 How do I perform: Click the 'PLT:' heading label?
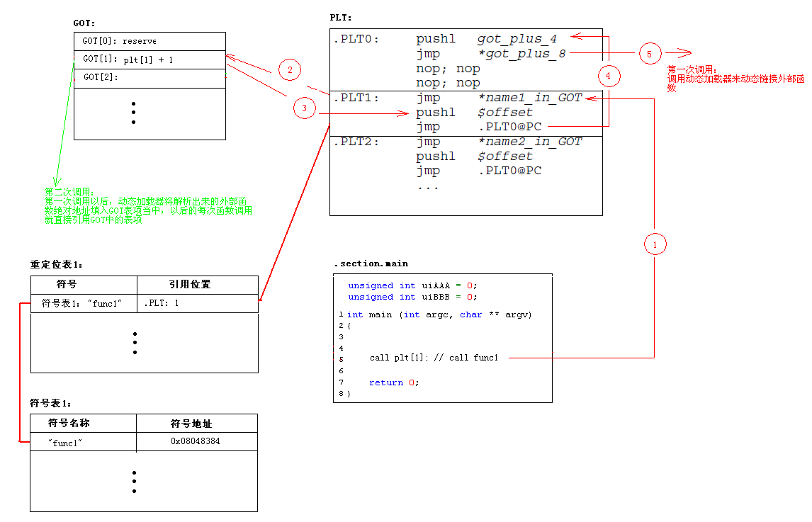(340, 18)
